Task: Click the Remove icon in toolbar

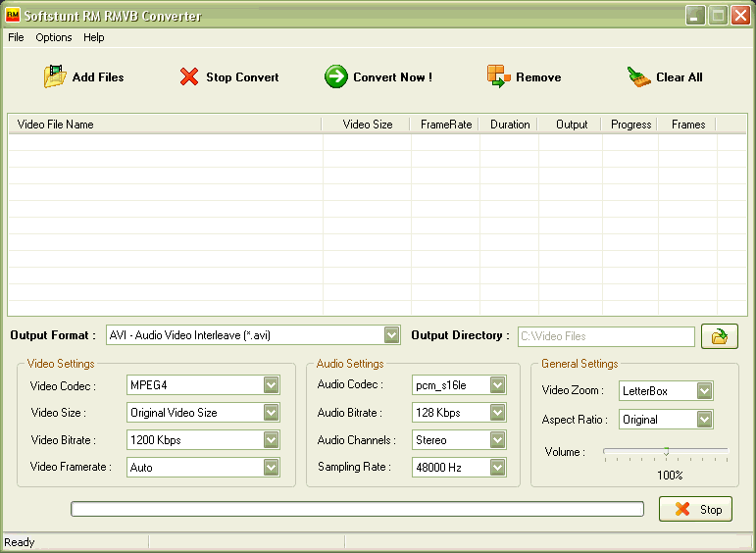Action: click(x=498, y=76)
